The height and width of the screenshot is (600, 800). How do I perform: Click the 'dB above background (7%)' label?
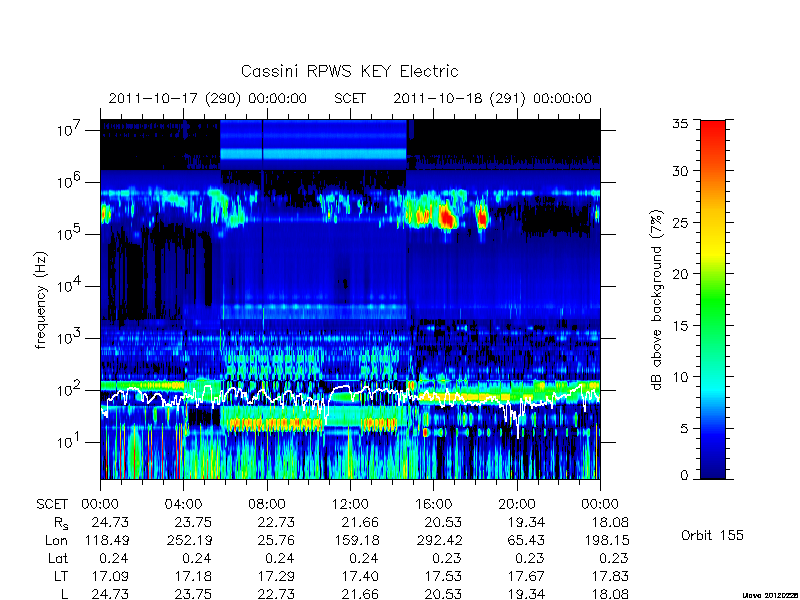tap(657, 300)
